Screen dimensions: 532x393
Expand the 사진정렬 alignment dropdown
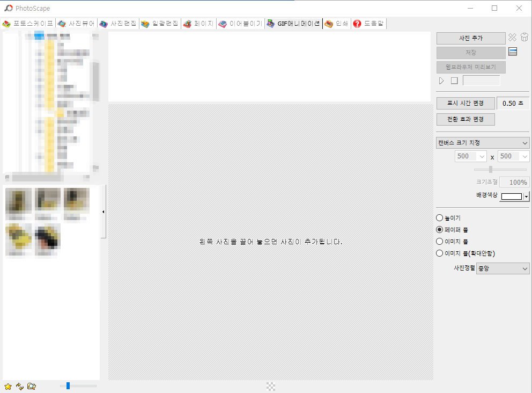tap(503, 268)
